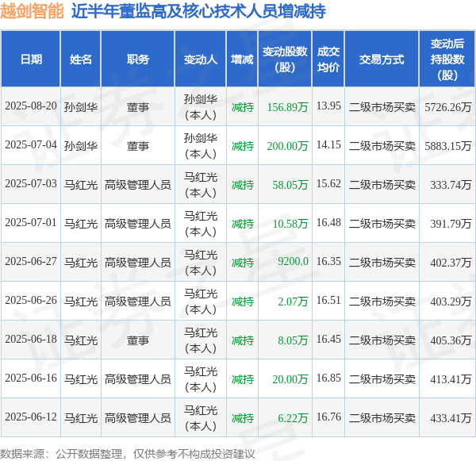Click average price 16.45

pos(328,340)
